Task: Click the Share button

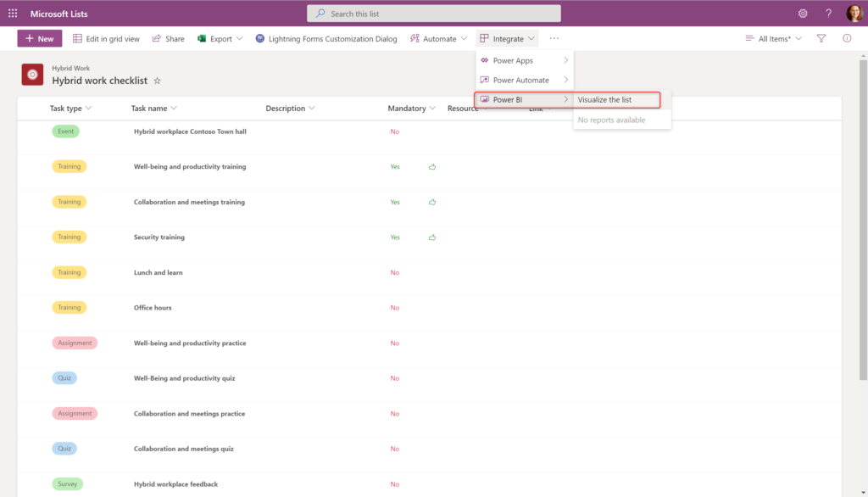Action: tap(169, 38)
